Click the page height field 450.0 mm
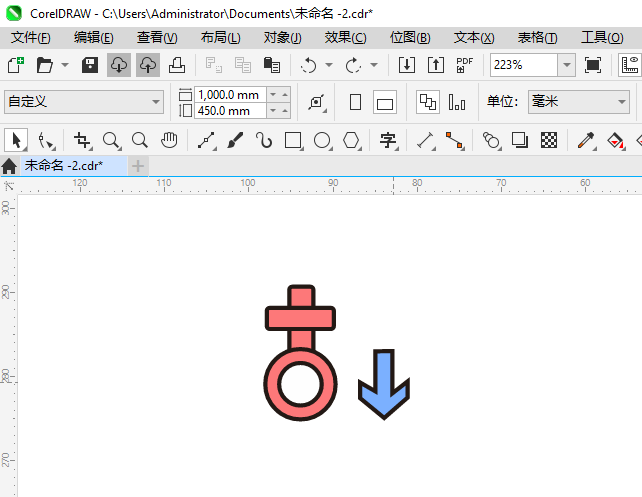 [231, 111]
